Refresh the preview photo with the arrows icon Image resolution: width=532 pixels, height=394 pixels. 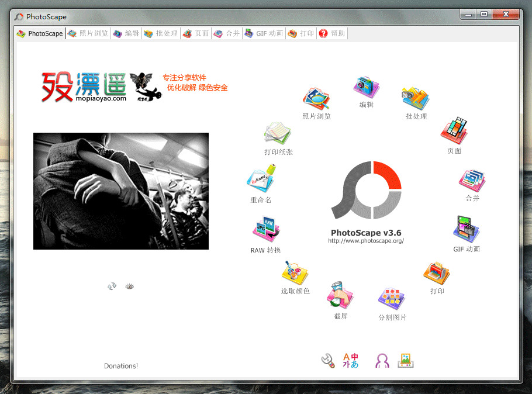(112, 286)
